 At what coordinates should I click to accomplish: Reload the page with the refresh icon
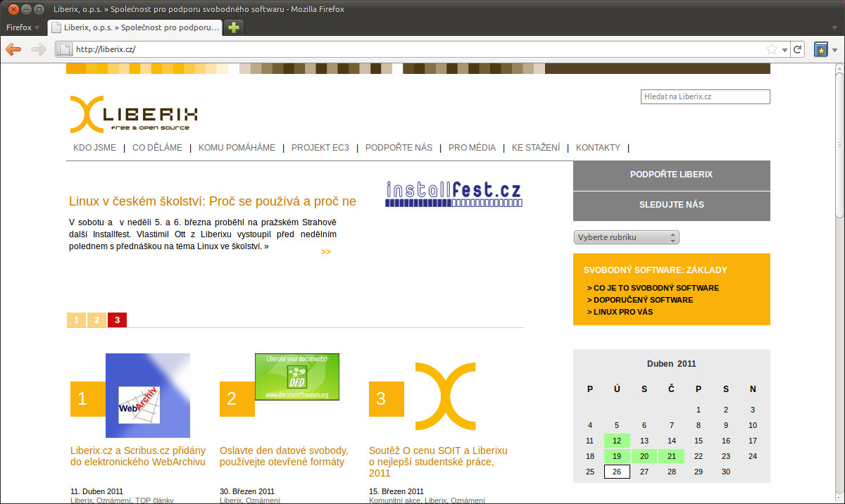(x=798, y=49)
